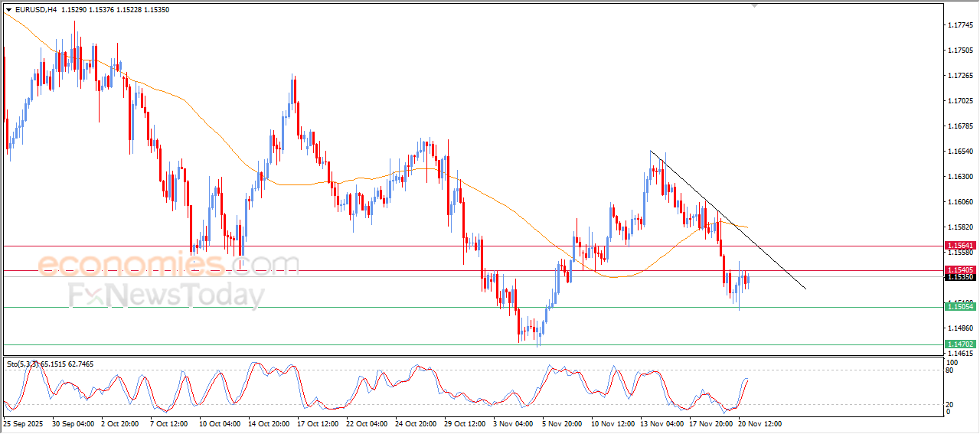Click the stochastic 20 level scale label

(949, 404)
